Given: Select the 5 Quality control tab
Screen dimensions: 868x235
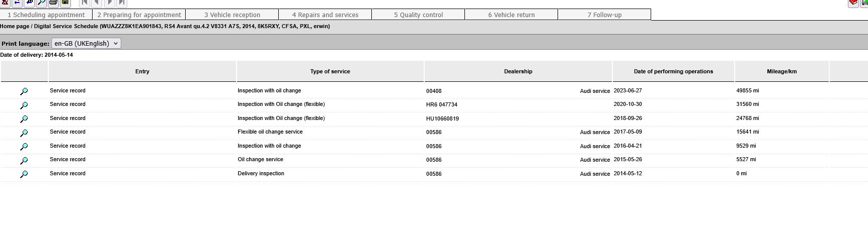Looking at the screenshot, I should click(x=418, y=15).
